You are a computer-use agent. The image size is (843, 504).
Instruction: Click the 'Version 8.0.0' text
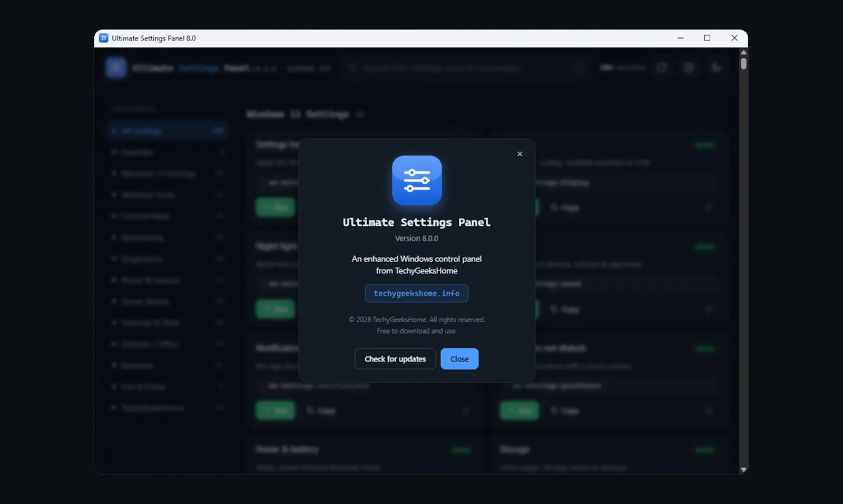[x=417, y=238]
